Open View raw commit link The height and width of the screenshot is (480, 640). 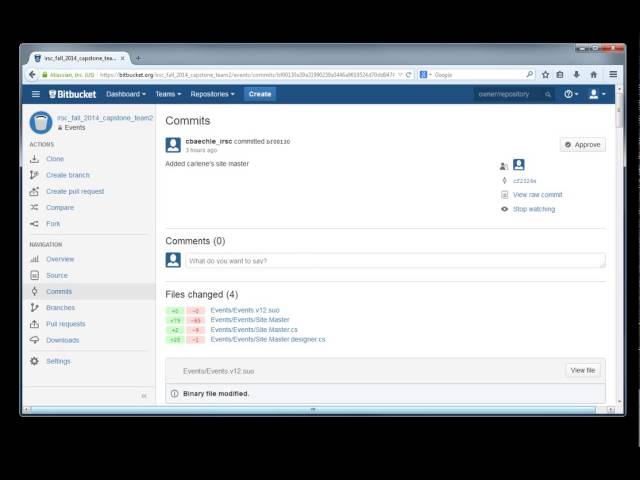(x=538, y=195)
